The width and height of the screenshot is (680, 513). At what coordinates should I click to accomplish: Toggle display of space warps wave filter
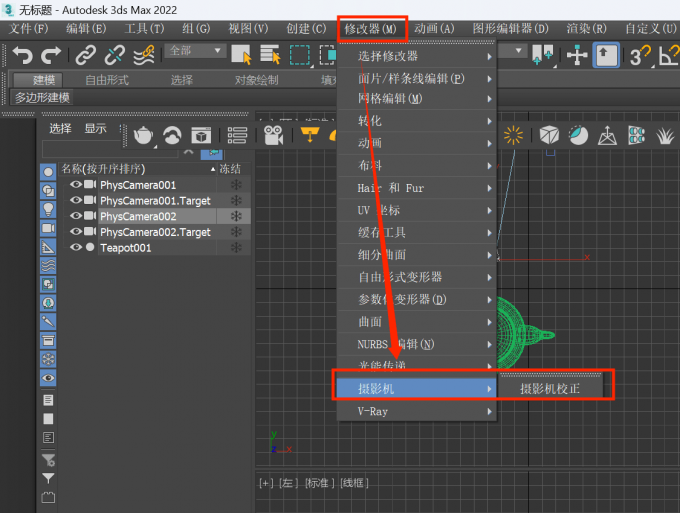(48, 265)
